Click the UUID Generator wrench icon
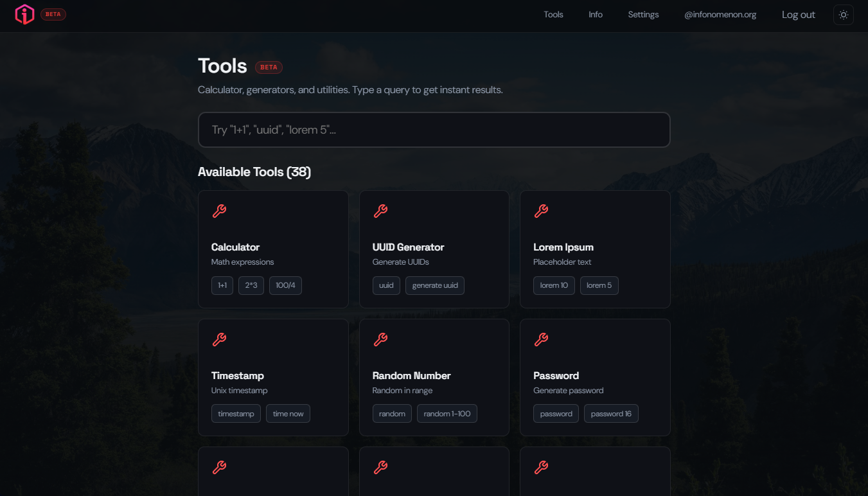This screenshot has height=496, width=868. click(380, 211)
